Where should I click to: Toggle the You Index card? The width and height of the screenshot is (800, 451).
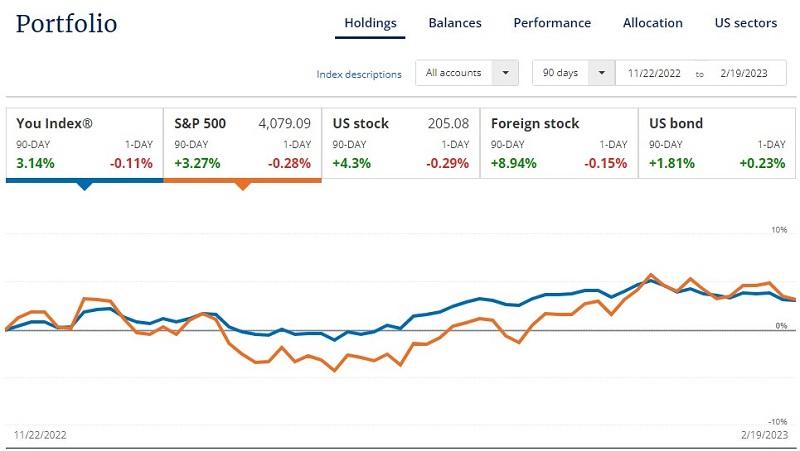[84, 143]
